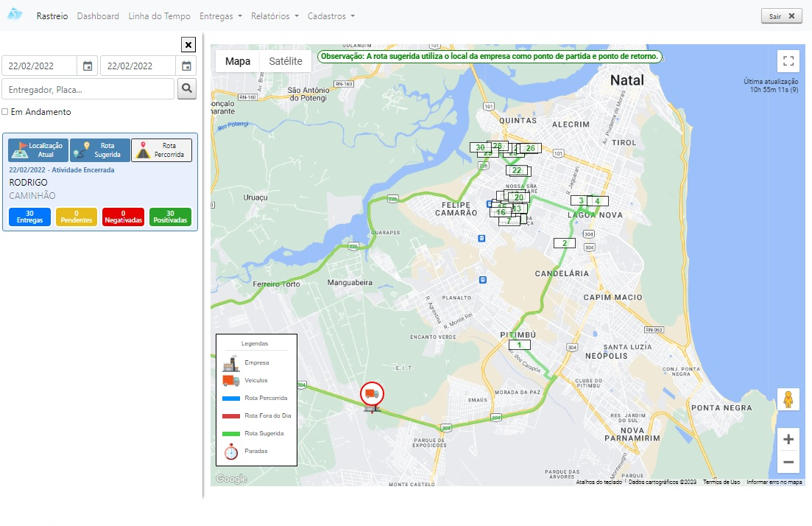Zoom out on the map

[788, 462]
